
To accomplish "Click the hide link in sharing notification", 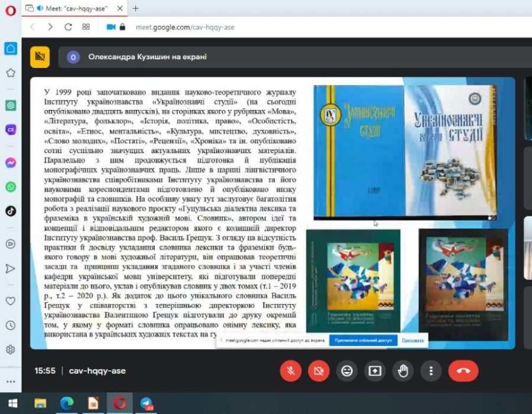I will (x=413, y=341).
